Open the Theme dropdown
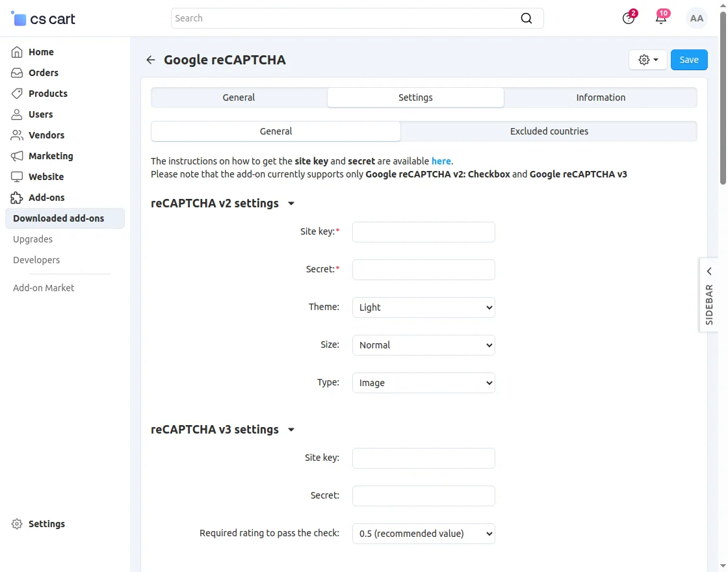728x572 pixels. pyautogui.click(x=423, y=307)
